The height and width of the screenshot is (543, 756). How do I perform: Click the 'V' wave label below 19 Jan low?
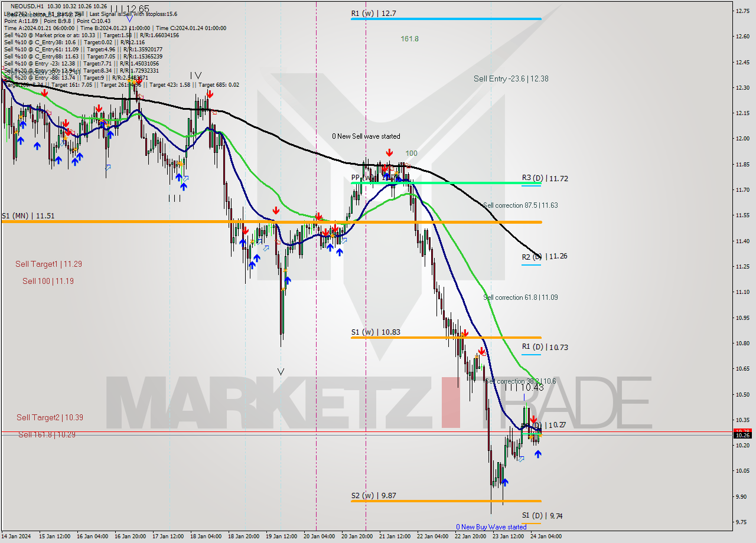coord(281,372)
